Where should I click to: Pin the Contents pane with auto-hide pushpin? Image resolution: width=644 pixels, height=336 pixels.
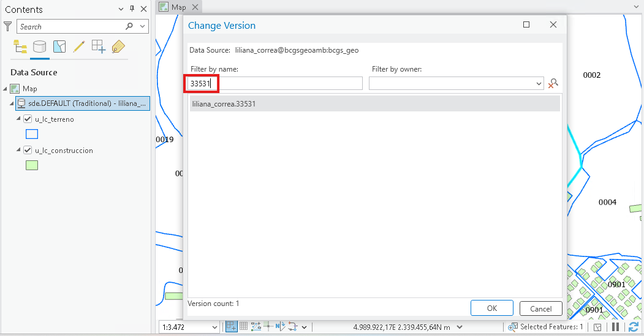pyautogui.click(x=132, y=9)
